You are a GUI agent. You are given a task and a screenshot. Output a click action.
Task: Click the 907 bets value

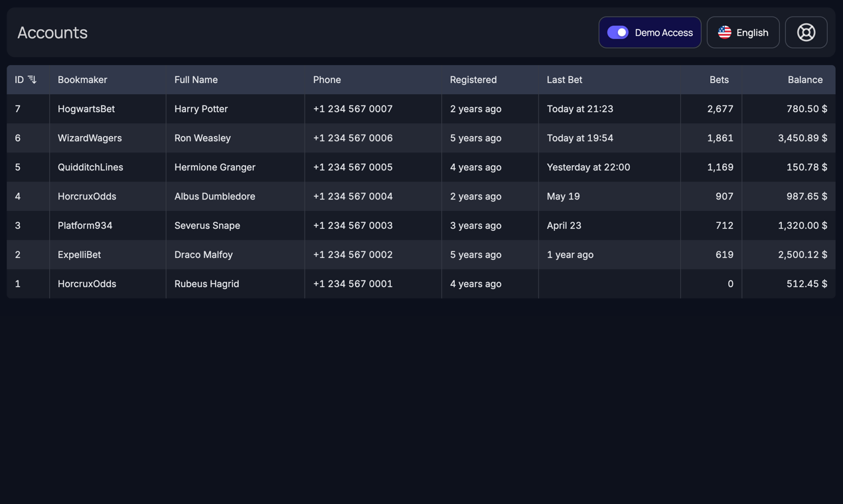pos(724,196)
